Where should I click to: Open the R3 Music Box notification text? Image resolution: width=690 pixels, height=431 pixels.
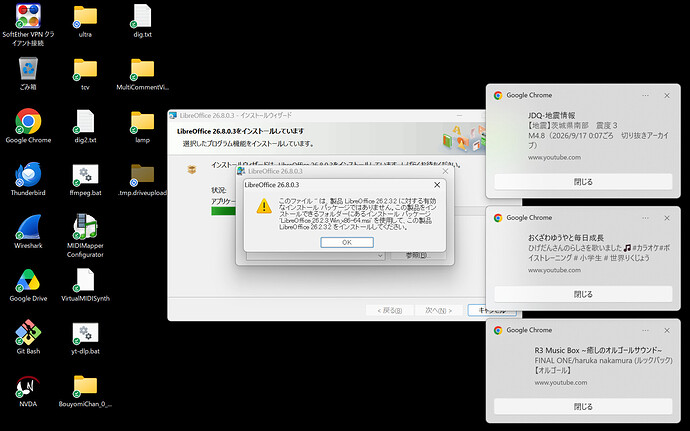pos(603,366)
